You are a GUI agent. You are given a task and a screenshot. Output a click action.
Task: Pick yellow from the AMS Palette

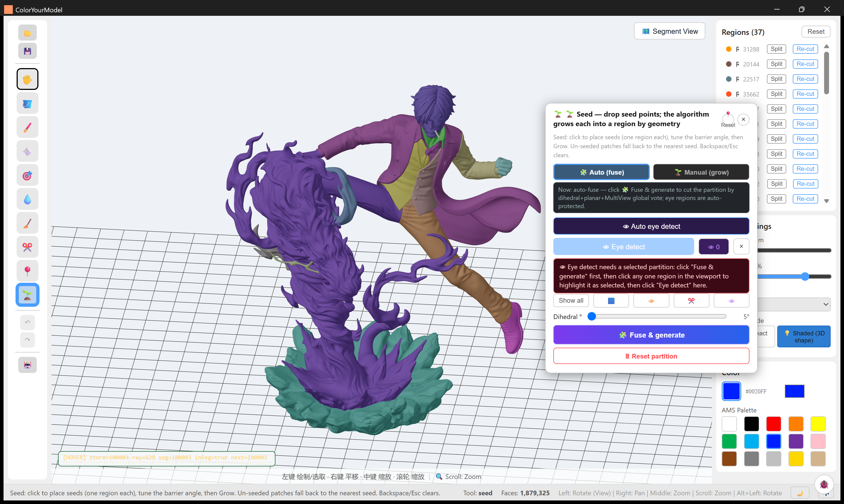tap(818, 424)
